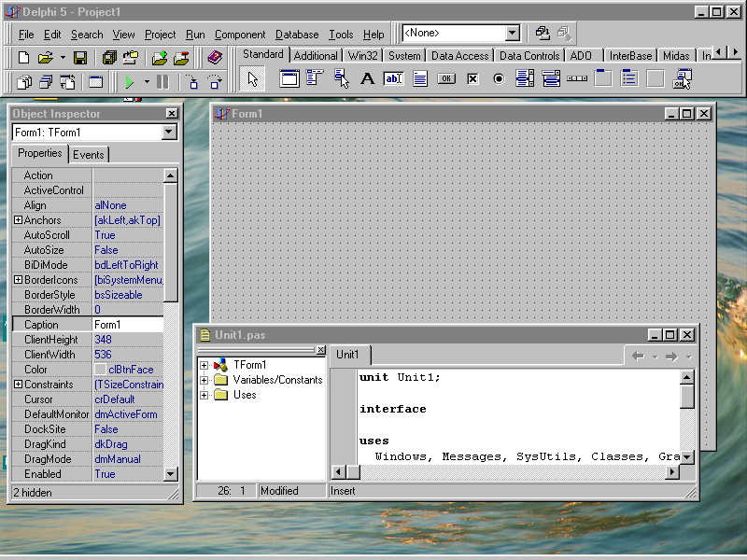
Task: Select the GroupBox component icon
Action: click(603, 78)
